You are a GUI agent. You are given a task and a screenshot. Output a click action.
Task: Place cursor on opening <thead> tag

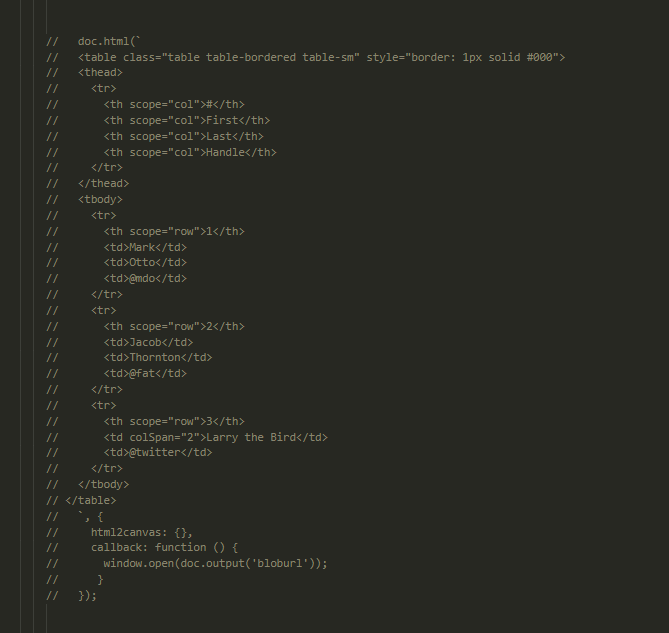click(x=100, y=73)
